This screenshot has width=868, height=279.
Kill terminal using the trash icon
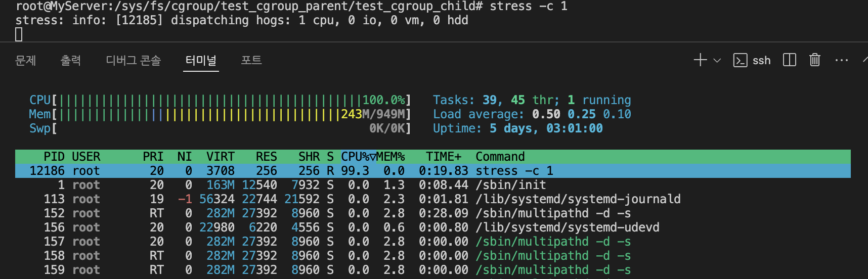pyautogui.click(x=814, y=60)
